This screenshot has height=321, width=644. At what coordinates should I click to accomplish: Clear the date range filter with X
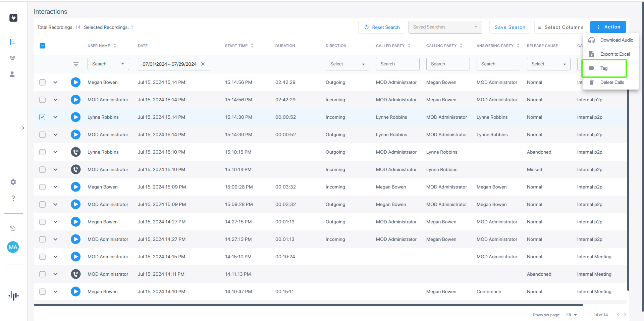pyautogui.click(x=203, y=64)
